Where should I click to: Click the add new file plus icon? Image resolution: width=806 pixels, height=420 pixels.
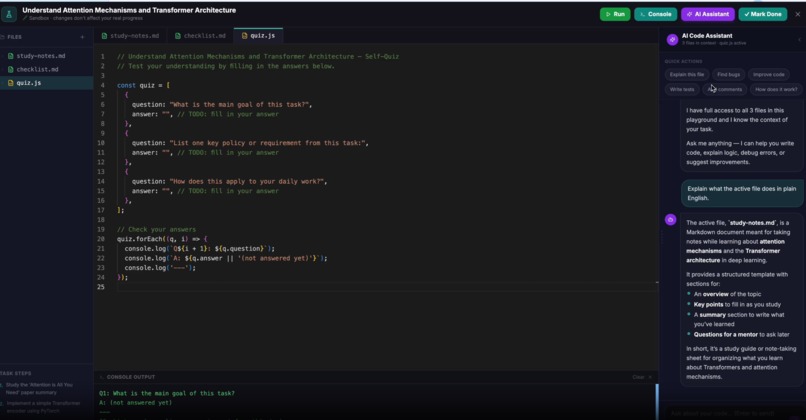(x=82, y=37)
